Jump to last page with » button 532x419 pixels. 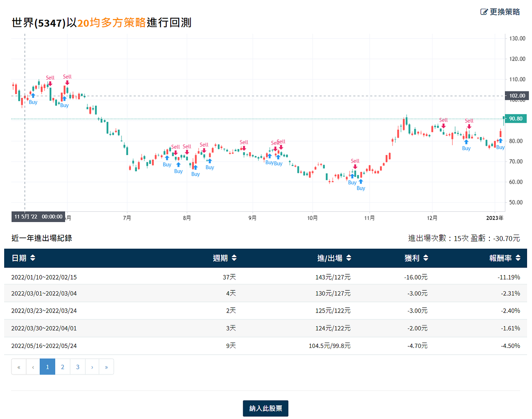[x=106, y=367]
